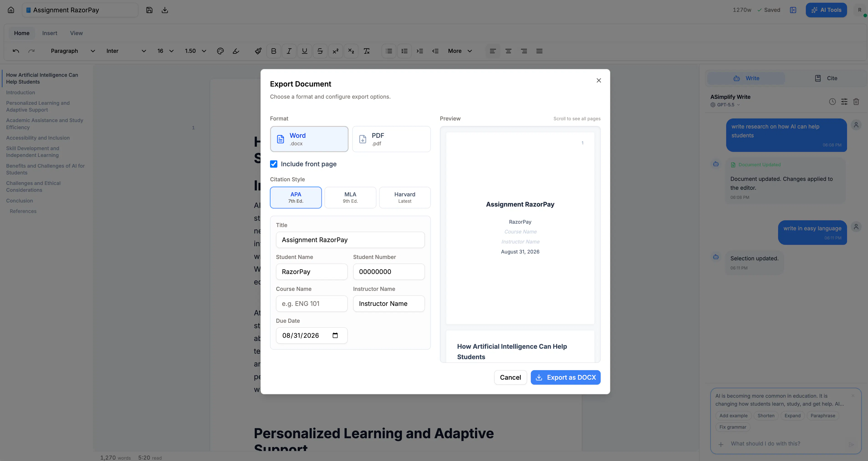Align text left

493,51
